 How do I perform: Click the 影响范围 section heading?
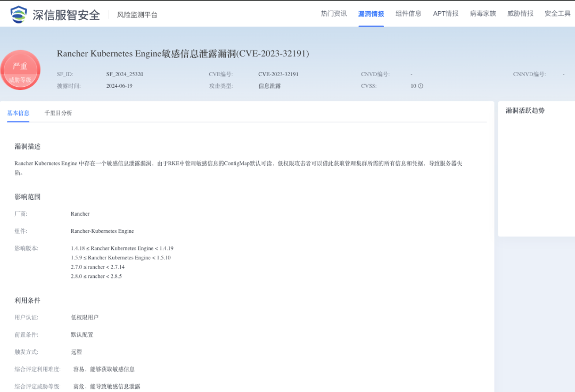[28, 197]
